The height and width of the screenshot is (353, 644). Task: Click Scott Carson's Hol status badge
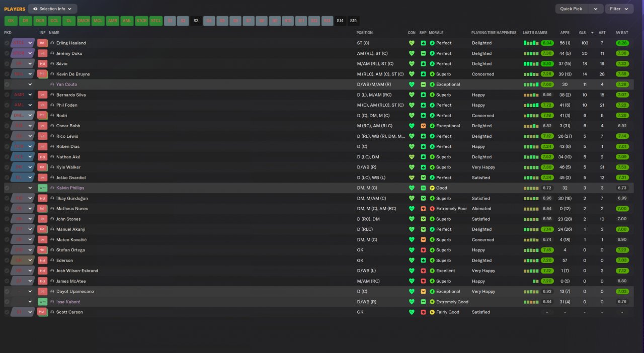[42, 312]
